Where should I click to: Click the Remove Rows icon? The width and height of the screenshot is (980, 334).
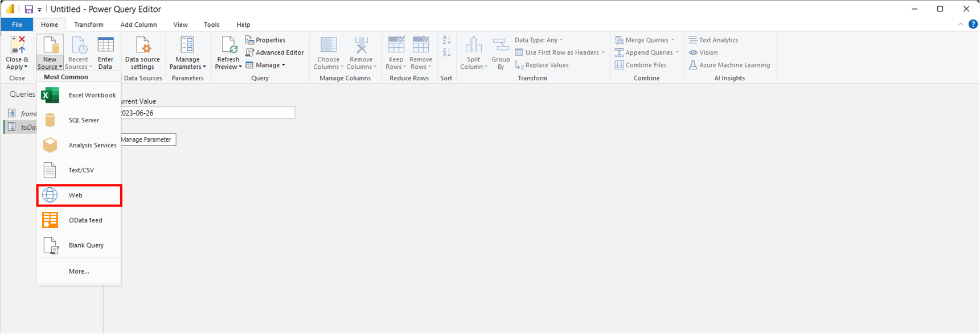point(421,46)
